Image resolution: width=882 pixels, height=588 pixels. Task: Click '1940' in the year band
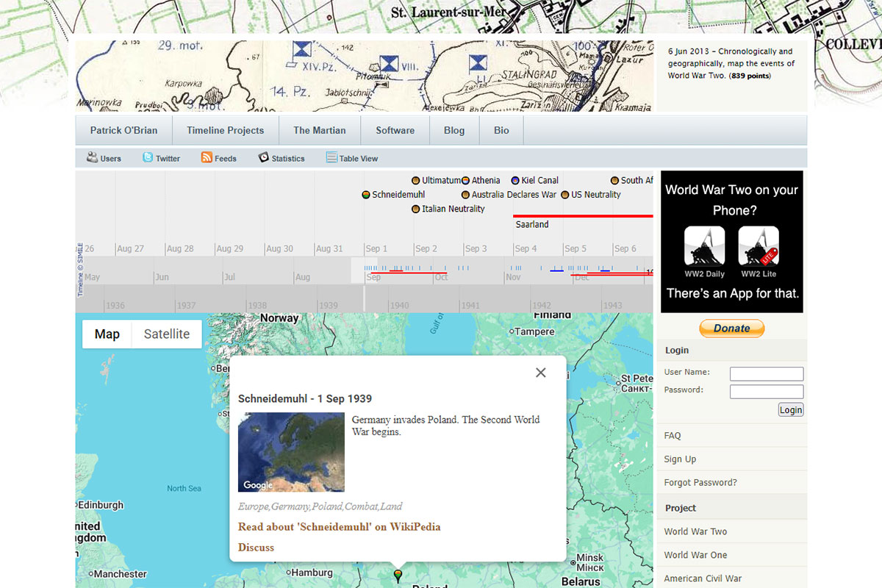tap(399, 306)
